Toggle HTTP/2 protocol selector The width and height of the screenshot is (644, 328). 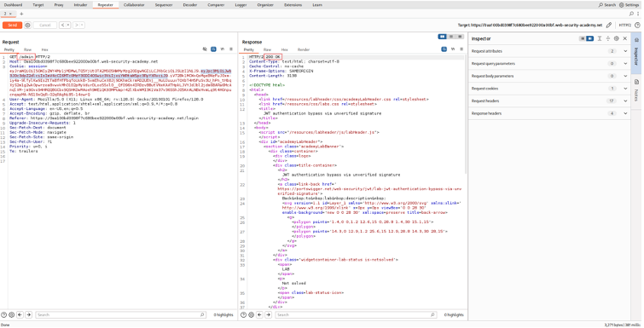coord(625,25)
